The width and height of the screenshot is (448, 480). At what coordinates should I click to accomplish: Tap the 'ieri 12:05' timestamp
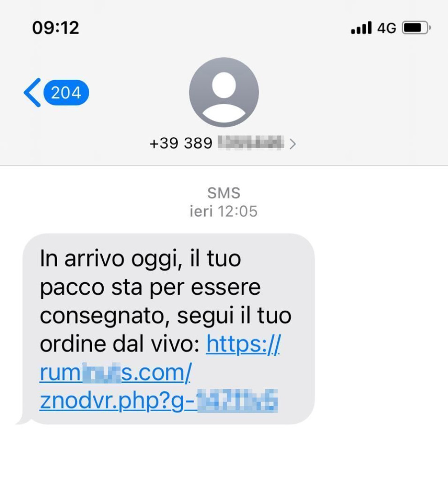pos(224,211)
